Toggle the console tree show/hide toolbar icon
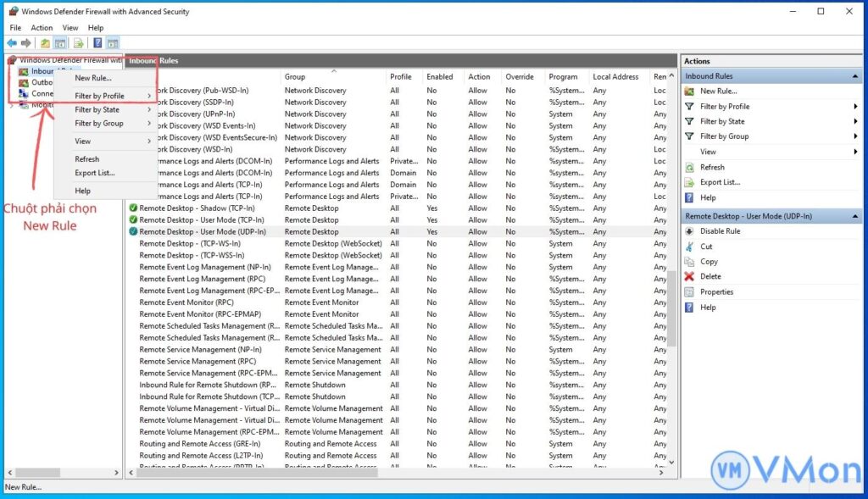This screenshot has width=868, height=499. click(59, 42)
